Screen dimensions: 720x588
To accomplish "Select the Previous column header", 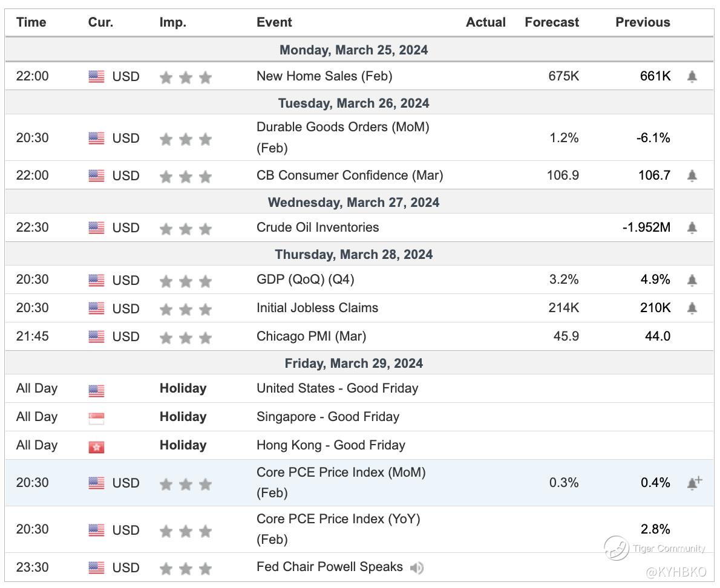I will (643, 22).
